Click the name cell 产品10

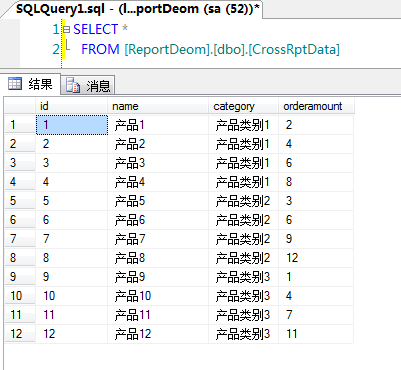(x=158, y=296)
